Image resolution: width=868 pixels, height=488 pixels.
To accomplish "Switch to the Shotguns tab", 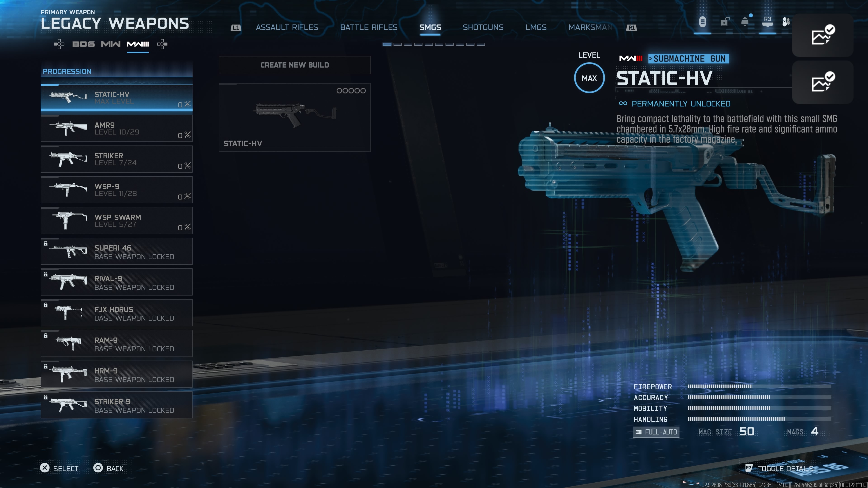I will click(483, 27).
